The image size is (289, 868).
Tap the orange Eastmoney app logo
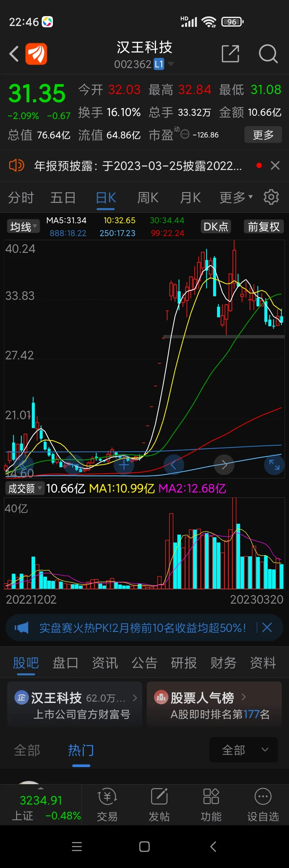[36, 54]
